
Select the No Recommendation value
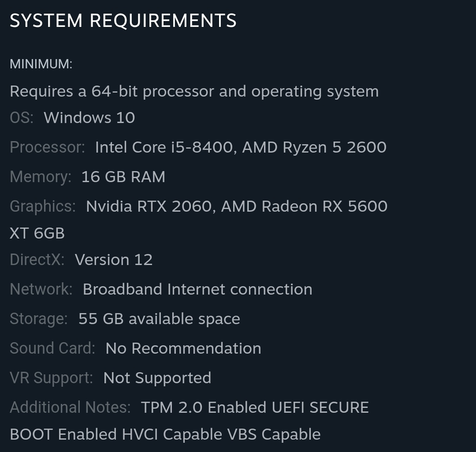(x=183, y=348)
